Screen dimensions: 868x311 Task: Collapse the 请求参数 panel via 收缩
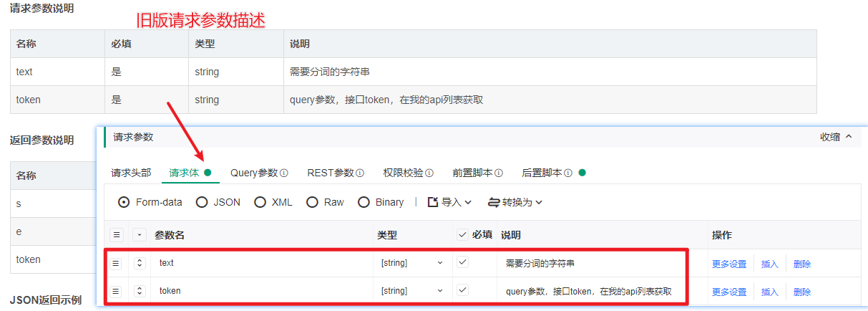point(836,137)
